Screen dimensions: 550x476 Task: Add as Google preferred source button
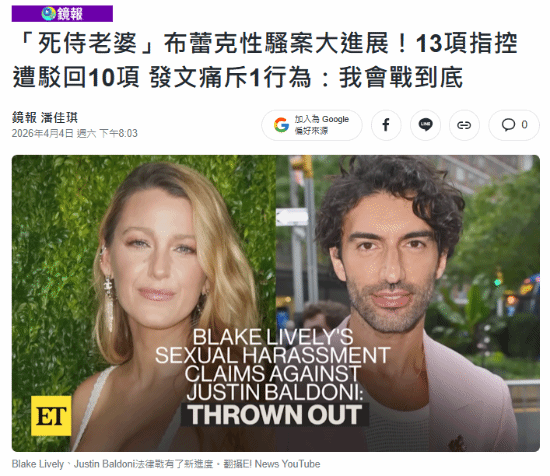click(312, 125)
